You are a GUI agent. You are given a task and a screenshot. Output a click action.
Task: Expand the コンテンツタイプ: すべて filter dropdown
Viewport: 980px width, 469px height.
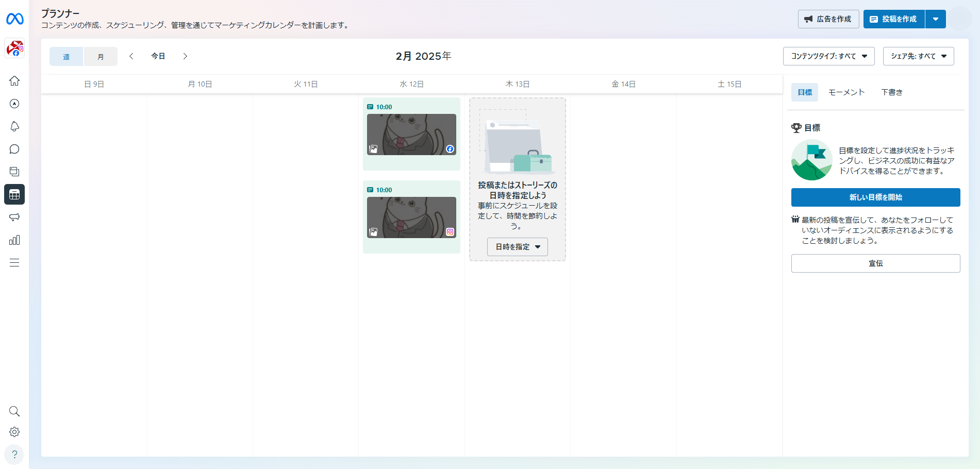[828, 56]
